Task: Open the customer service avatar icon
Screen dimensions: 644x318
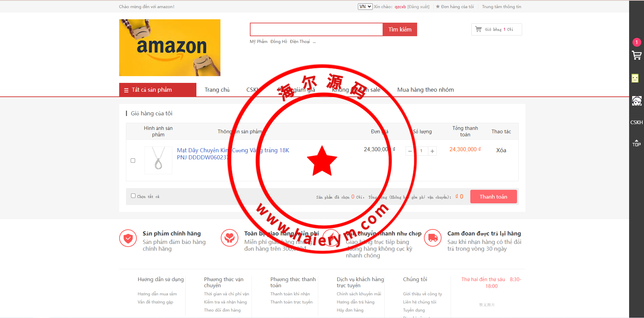Action: (x=637, y=101)
